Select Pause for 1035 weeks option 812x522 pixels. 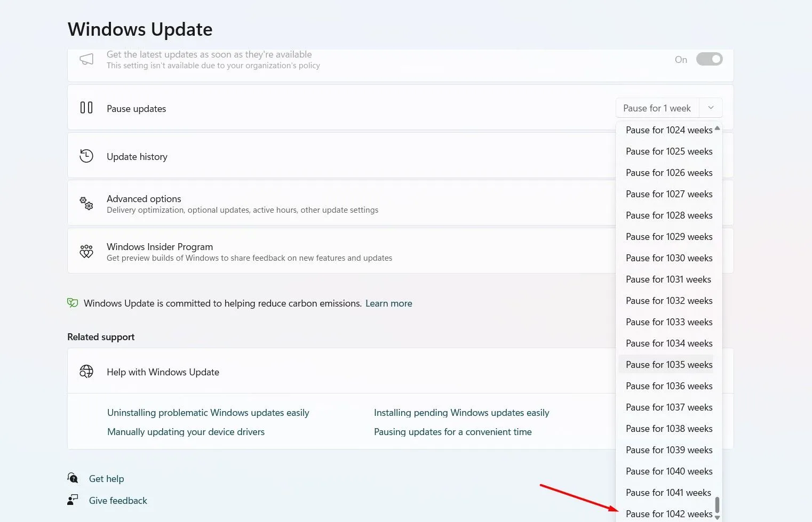[668, 365]
